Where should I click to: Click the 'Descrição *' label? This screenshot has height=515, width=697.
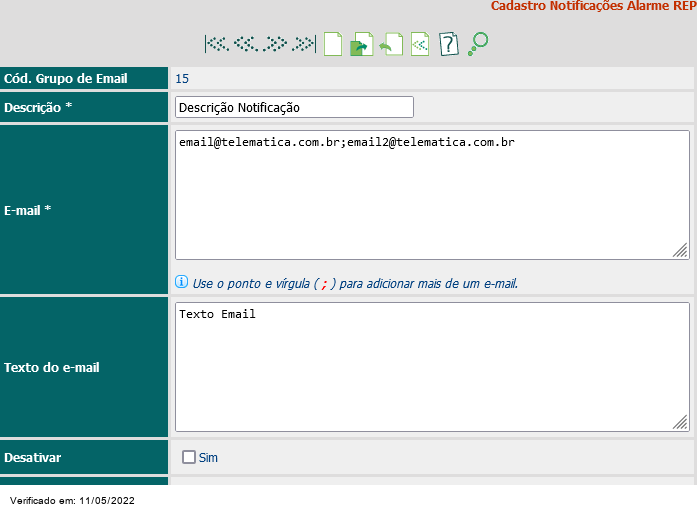[x=38, y=107]
